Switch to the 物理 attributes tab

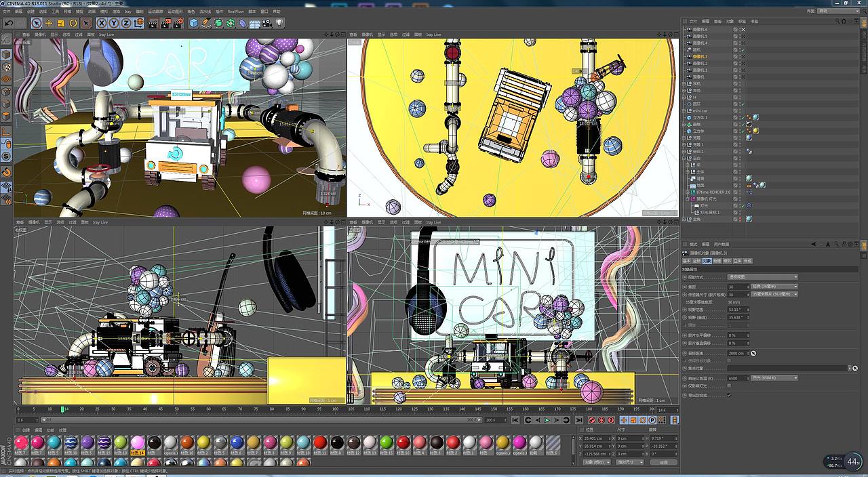(x=717, y=261)
